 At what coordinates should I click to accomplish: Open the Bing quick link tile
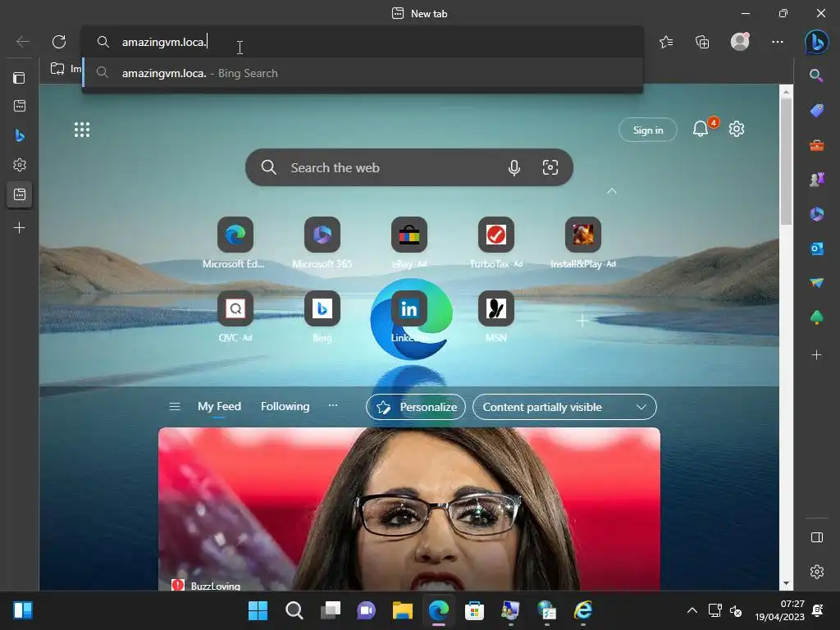click(x=322, y=308)
